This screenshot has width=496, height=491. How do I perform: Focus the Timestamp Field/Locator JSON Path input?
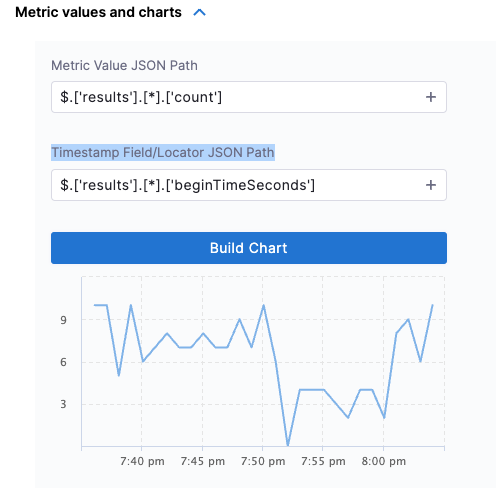click(x=249, y=185)
